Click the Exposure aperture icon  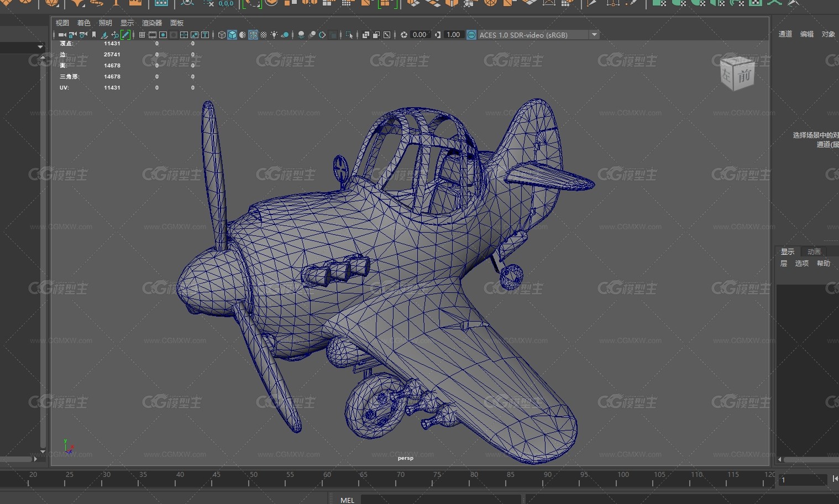tap(404, 35)
